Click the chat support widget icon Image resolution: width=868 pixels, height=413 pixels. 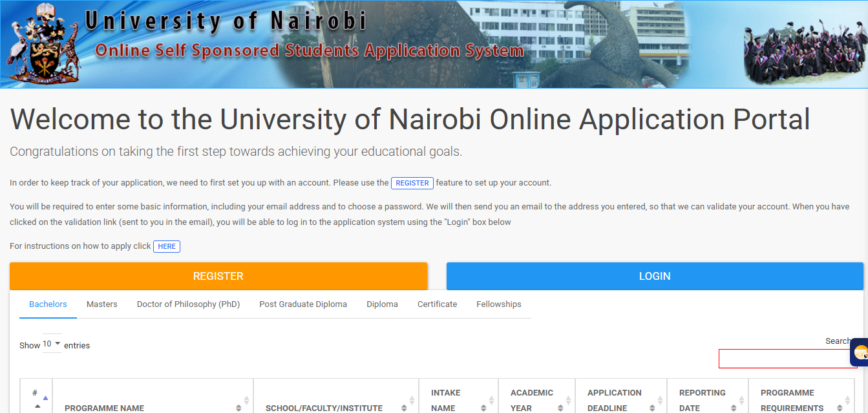click(x=860, y=352)
